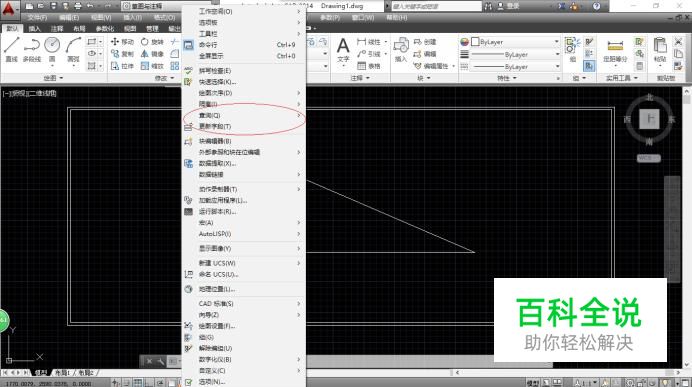Choose Drafting Settings (绘图设置(F)) item
The height and width of the screenshot is (387, 692).
point(244,326)
